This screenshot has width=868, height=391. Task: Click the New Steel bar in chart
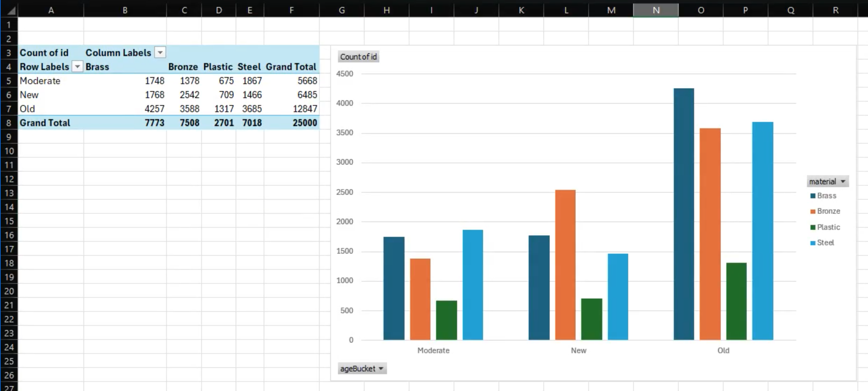618,296
